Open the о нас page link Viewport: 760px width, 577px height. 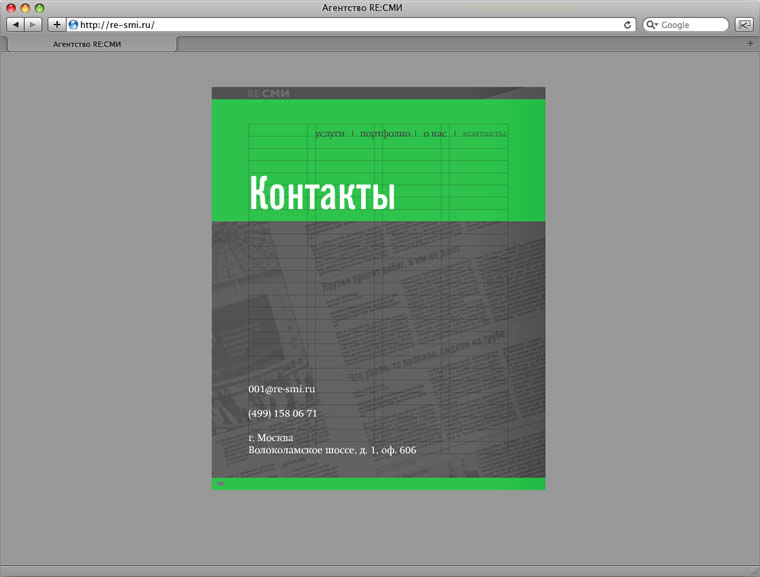(x=434, y=133)
